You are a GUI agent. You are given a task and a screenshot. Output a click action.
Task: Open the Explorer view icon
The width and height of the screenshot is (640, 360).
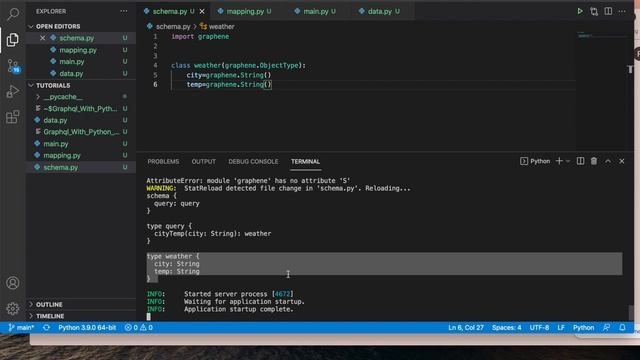click(x=13, y=40)
